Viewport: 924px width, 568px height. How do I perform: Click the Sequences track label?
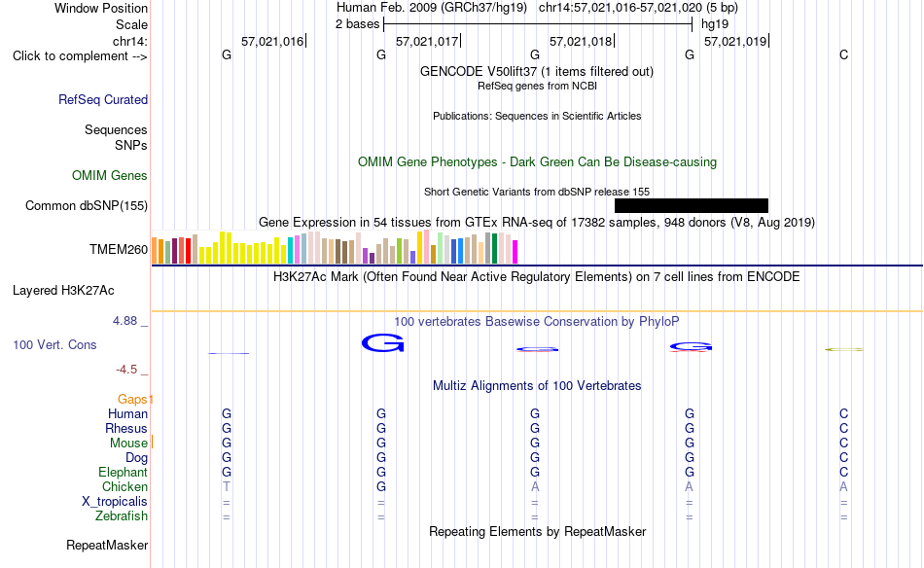(x=116, y=129)
